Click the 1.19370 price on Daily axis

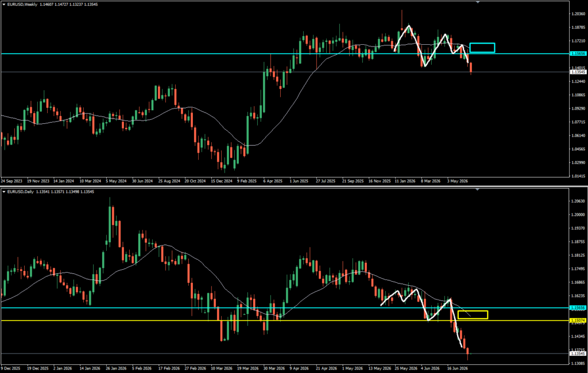(578, 228)
